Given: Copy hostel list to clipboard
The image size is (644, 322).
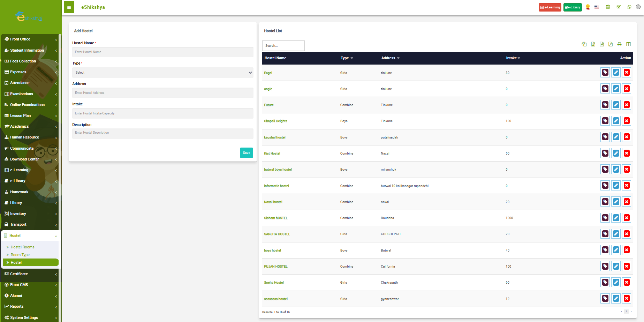Looking at the screenshot, I should (x=584, y=44).
